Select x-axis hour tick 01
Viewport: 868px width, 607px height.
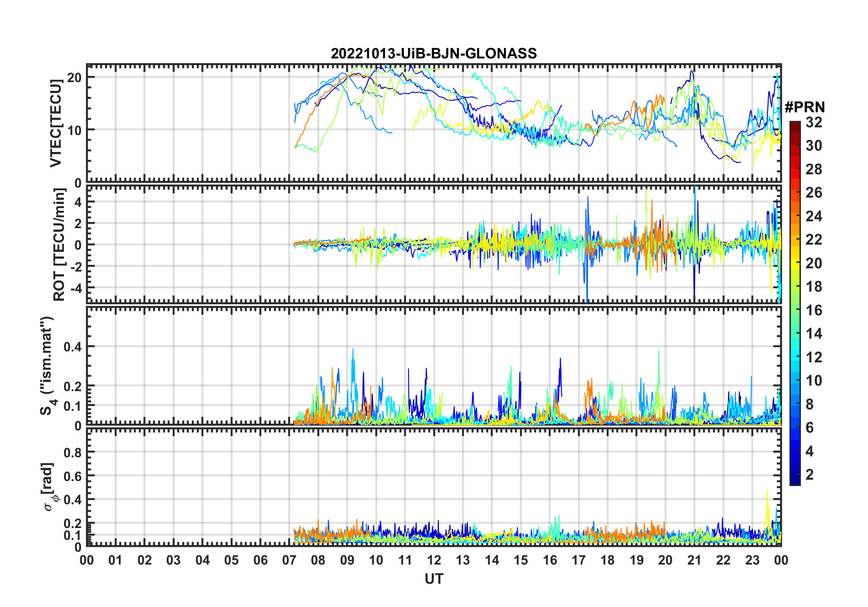[115, 560]
